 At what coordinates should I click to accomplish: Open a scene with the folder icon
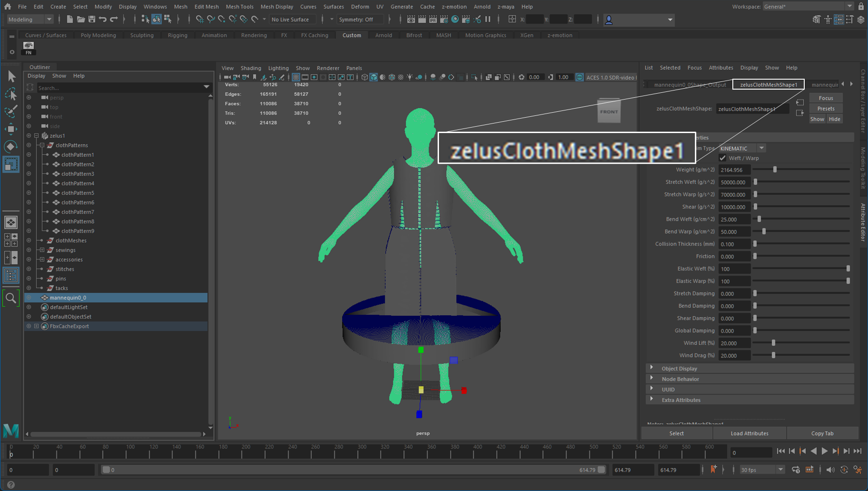pos(81,19)
